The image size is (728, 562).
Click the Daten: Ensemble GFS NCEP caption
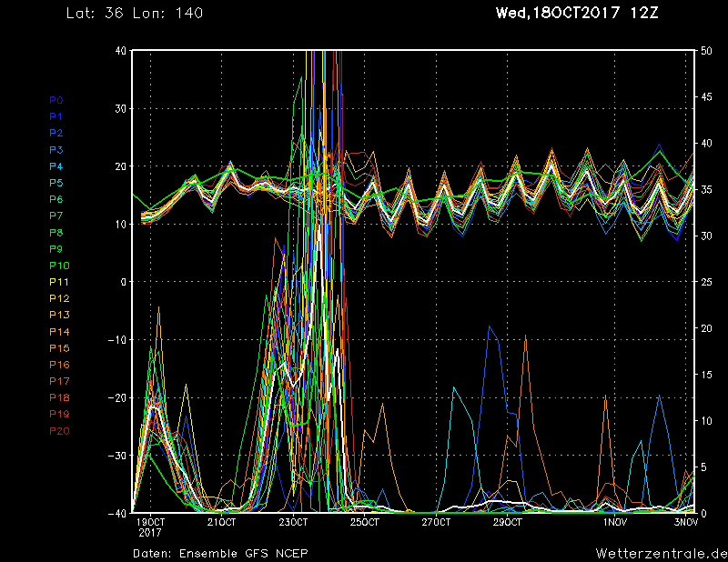pyautogui.click(x=220, y=554)
